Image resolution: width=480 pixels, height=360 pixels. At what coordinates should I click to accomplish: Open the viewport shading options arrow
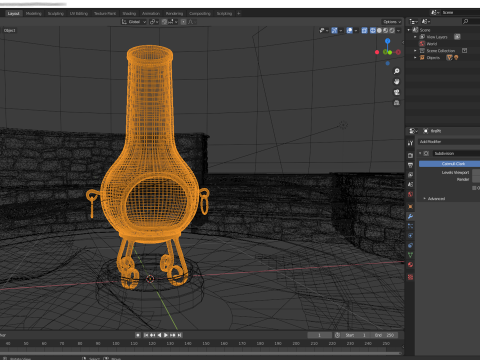[x=398, y=30]
